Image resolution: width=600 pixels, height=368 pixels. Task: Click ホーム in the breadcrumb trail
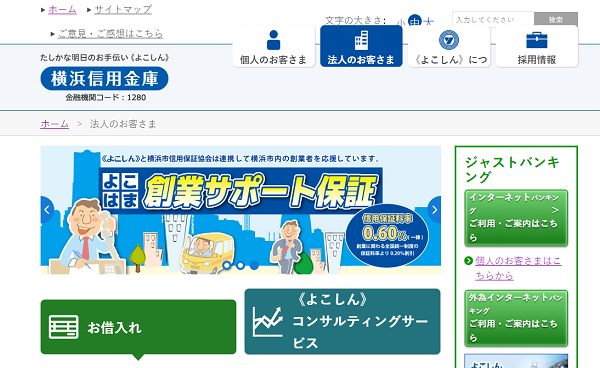point(55,124)
